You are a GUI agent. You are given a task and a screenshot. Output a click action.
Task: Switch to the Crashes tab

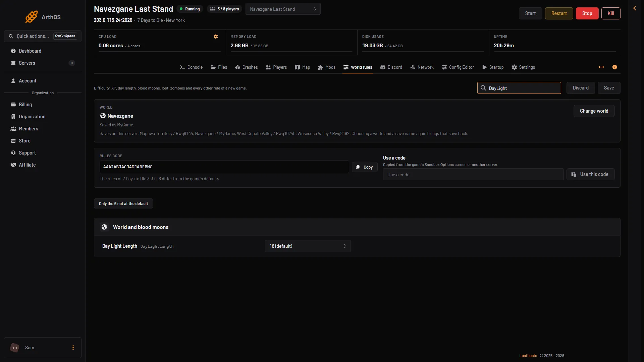pyautogui.click(x=247, y=67)
